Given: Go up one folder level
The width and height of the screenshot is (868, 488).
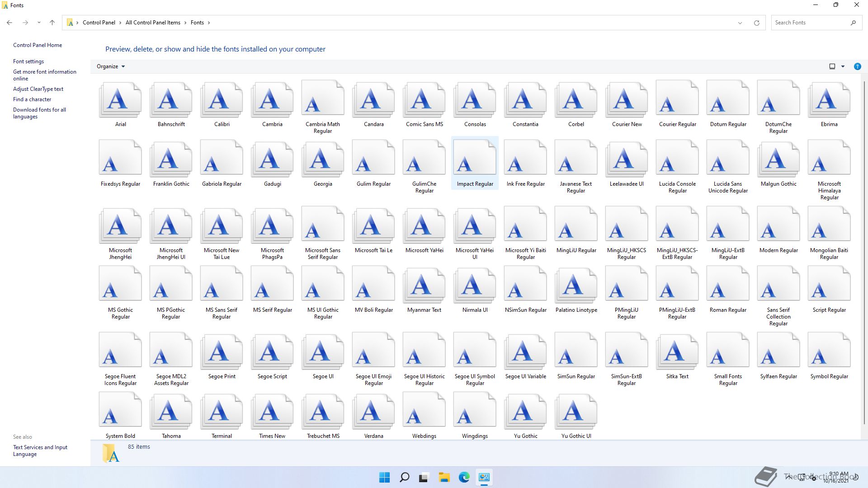Looking at the screenshot, I should 52,23.
